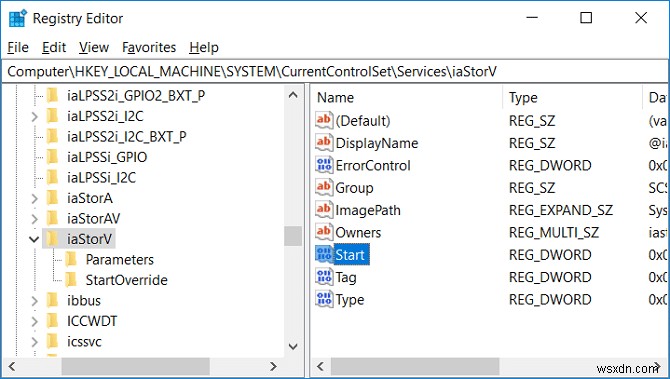The image size is (670, 379).
Task: Click the tree pane scroll up arrow
Action: [293, 95]
